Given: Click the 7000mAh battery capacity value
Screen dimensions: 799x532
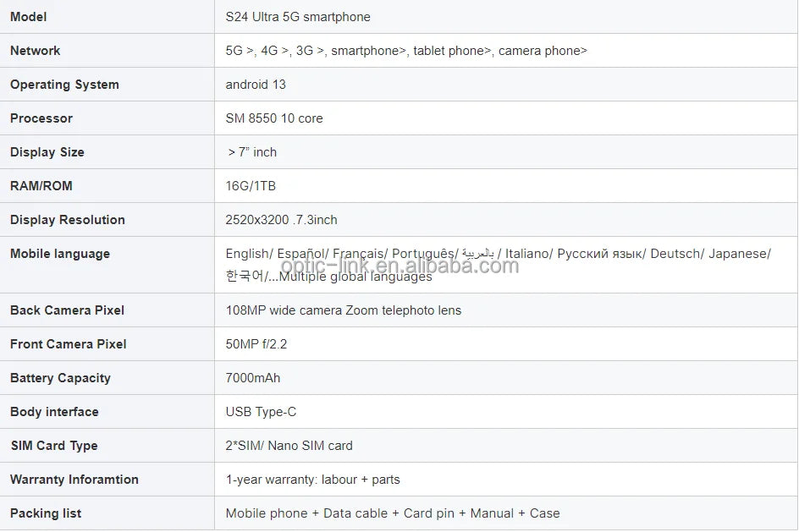Looking at the screenshot, I should [253, 378].
